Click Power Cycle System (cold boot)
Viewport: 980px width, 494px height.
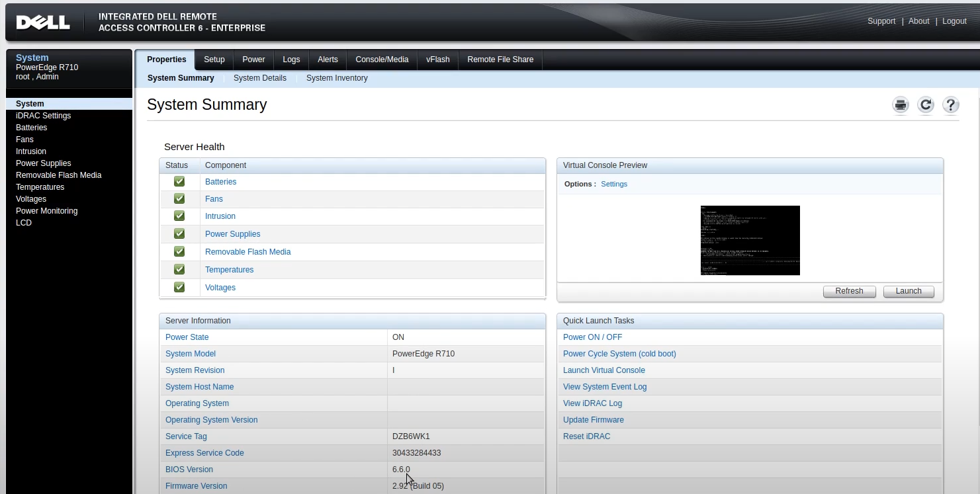tap(619, 354)
